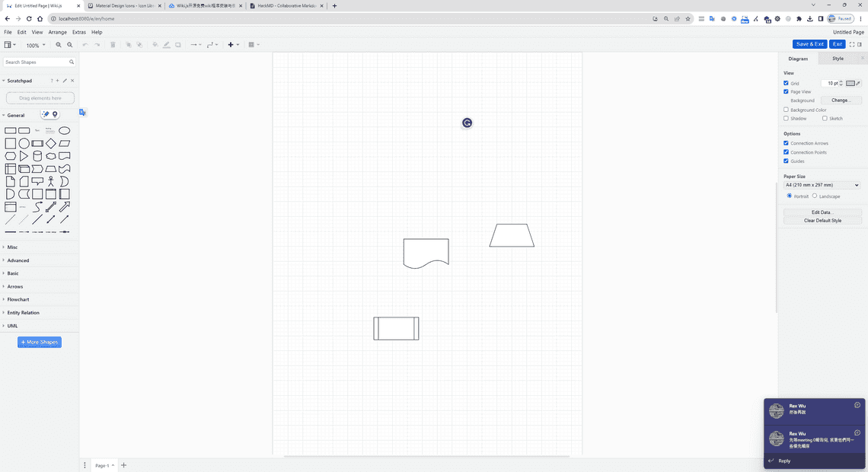
Task: Select the cylinder shape in General palette
Action: (x=37, y=156)
